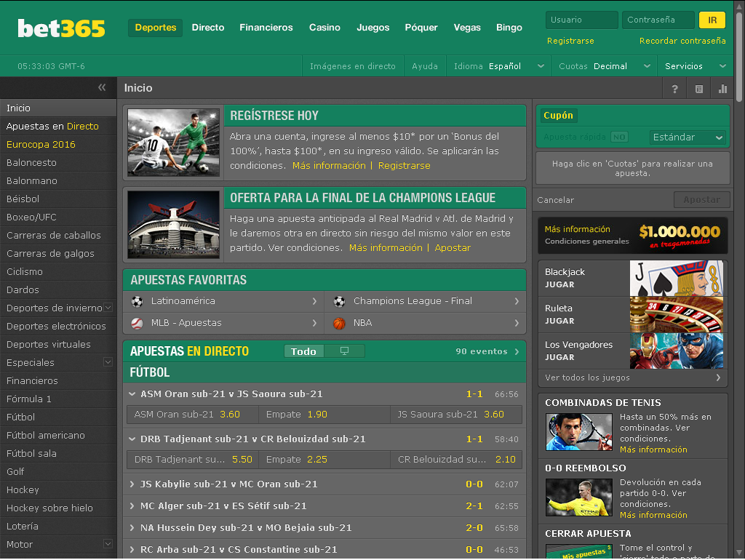Click the Contraseña input field
Viewport: 745px width, 560px height.
click(x=658, y=20)
